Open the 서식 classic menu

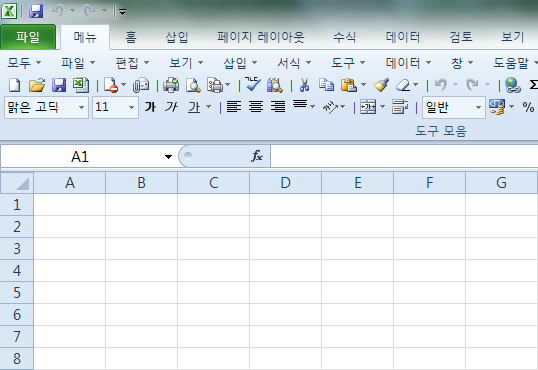[x=294, y=62]
